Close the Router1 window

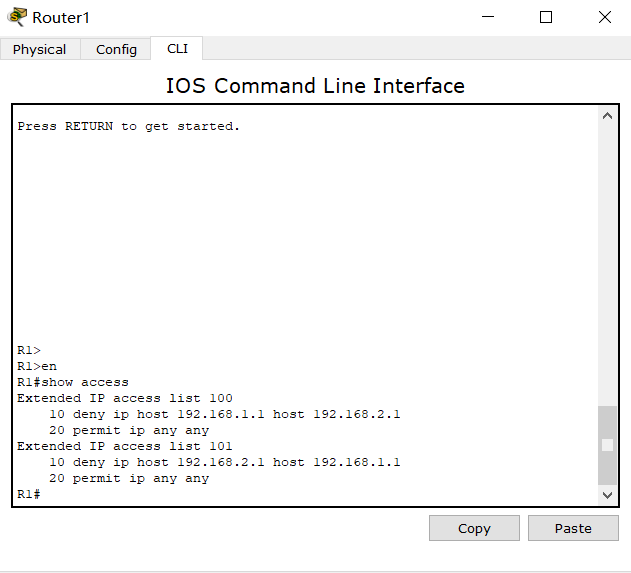pyautogui.click(x=604, y=17)
